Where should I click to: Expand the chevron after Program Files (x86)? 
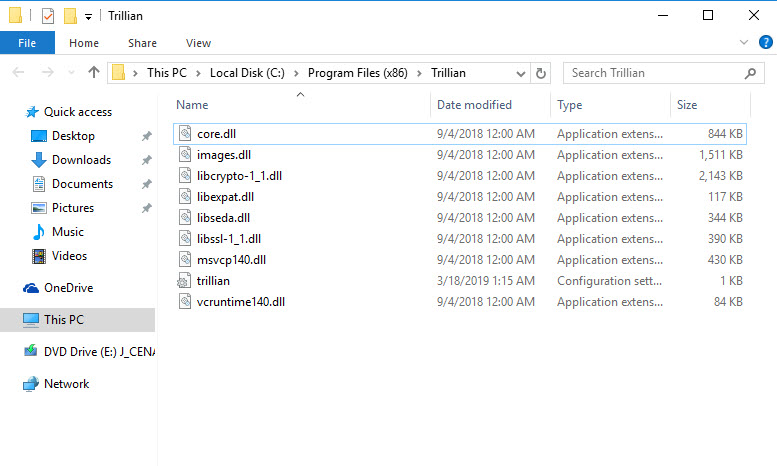[419, 73]
